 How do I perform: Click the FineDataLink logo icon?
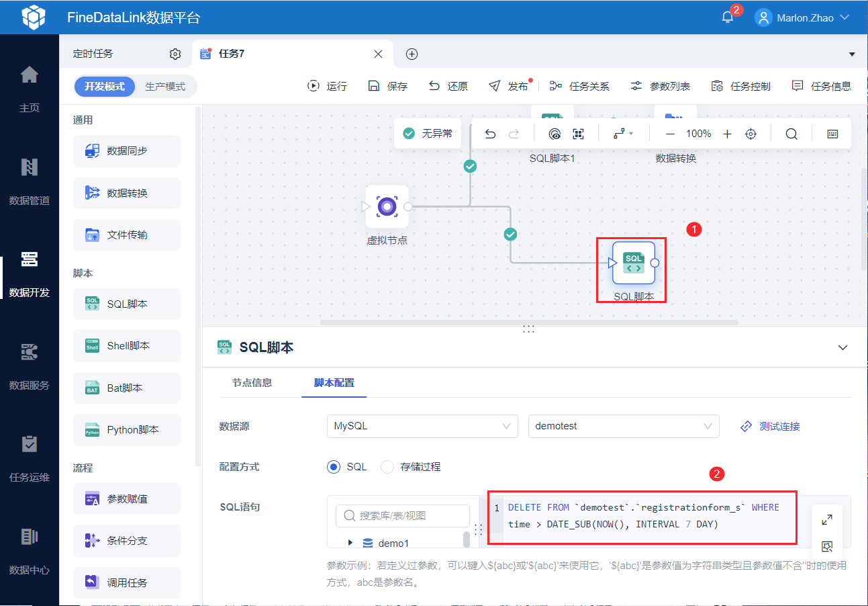pyautogui.click(x=33, y=17)
